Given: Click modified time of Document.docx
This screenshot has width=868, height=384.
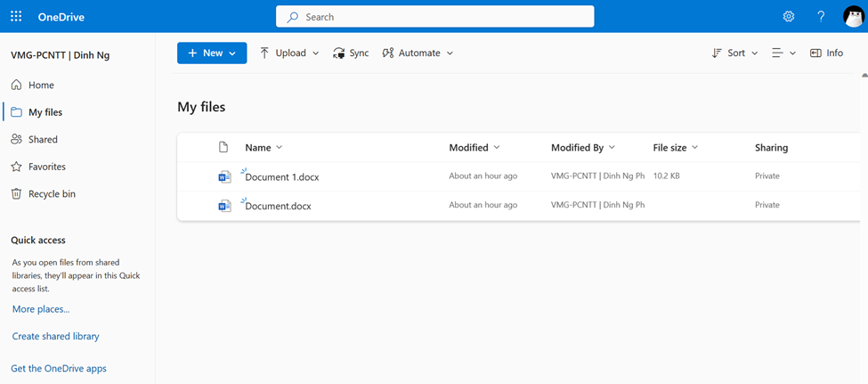Looking at the screenshot, I should pos(483,205).
